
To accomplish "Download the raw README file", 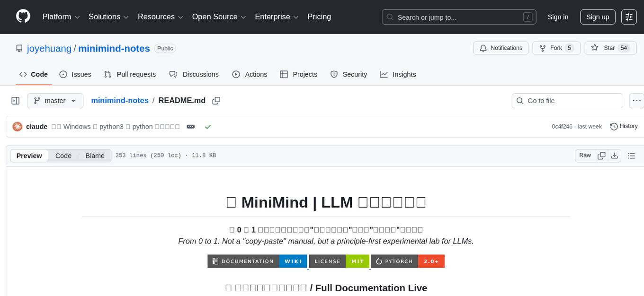I will click(x=615, y=155).
